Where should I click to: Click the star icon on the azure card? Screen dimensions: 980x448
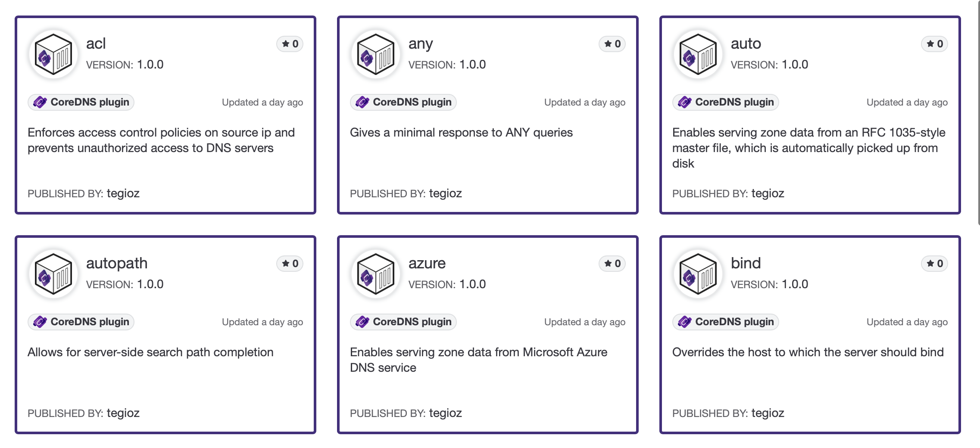(x=608, y=263)
